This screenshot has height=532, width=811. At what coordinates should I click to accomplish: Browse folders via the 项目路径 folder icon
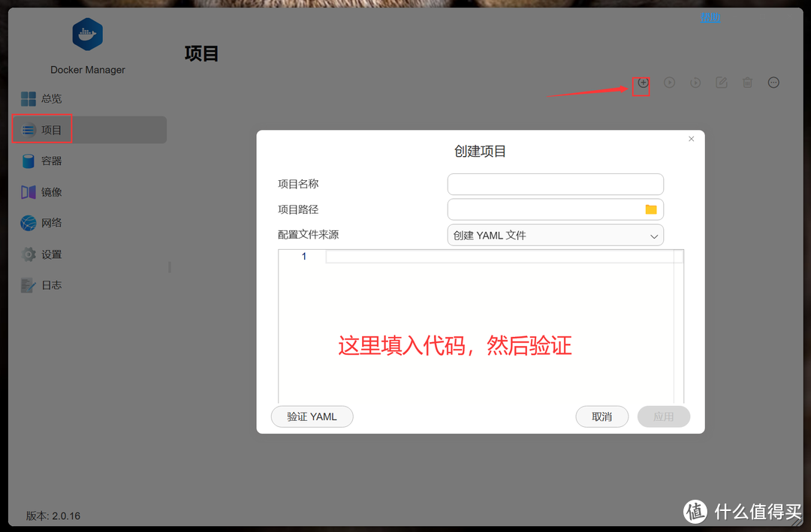pos(651,209)
